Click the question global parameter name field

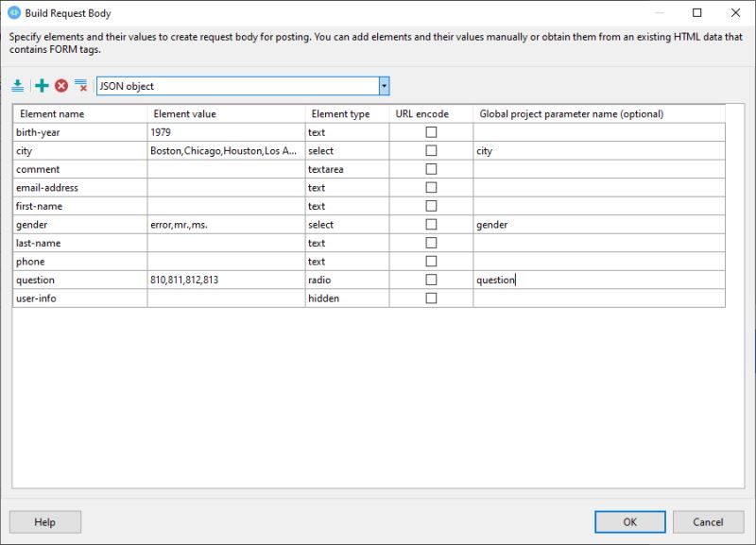tap(599, 280)
